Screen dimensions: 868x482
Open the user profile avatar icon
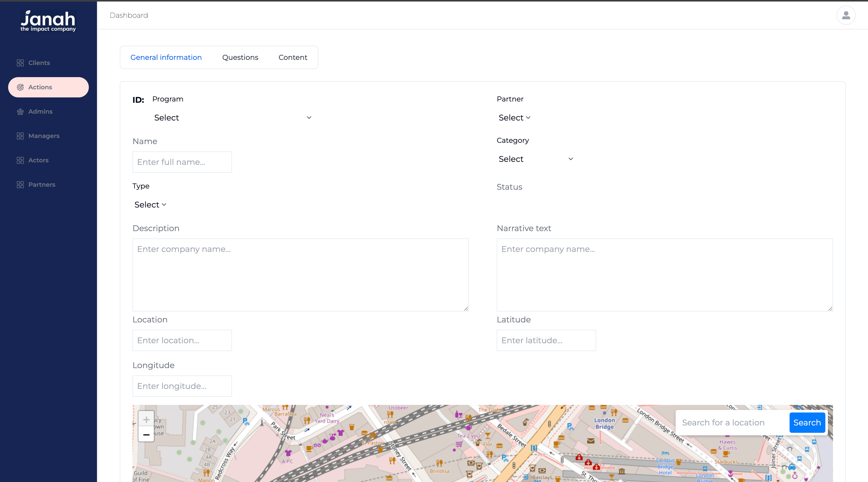click(x=846, y=15)
